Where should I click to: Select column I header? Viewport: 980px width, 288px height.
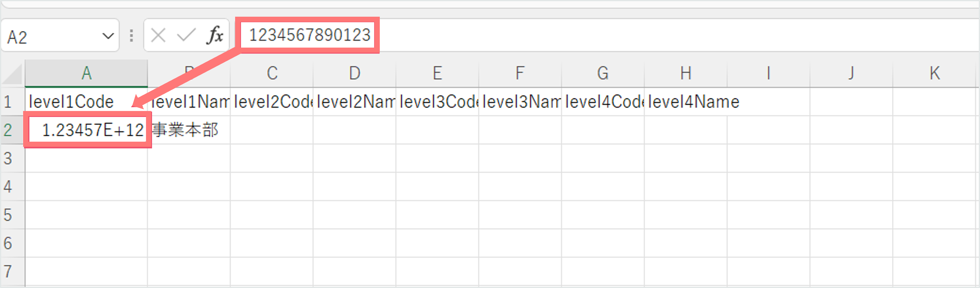click(768, 73)
